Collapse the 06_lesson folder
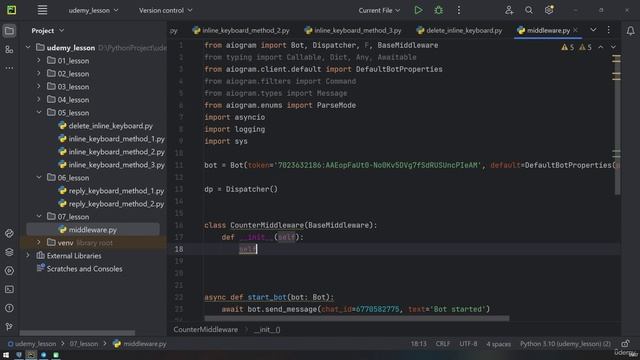This screenshot has width=640, height=360. tap(39, 178)
